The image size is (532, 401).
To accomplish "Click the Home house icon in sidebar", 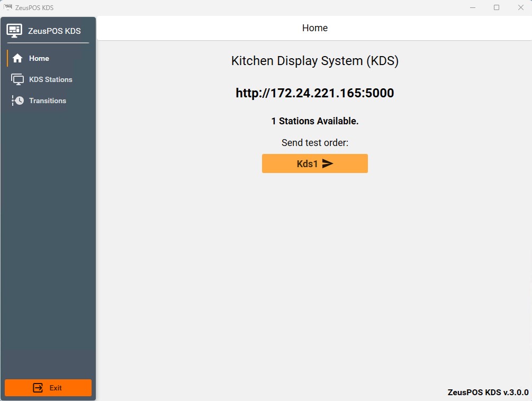I will [x=17, y=58].
